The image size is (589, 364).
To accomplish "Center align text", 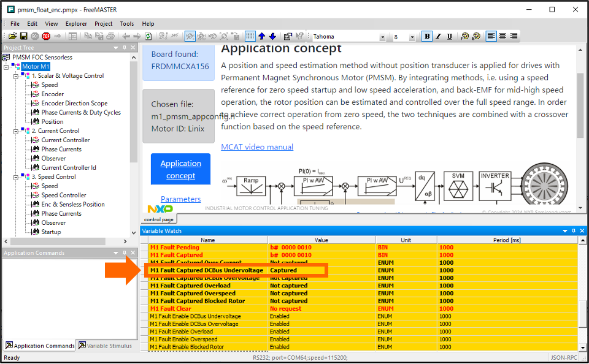I will click(x=502, y=36).
